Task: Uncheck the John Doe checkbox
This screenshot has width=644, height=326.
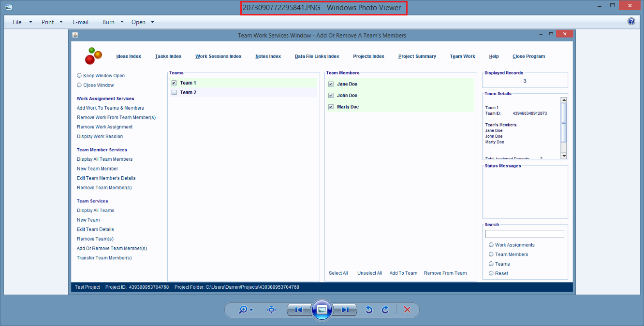Action: coord(331,96)
